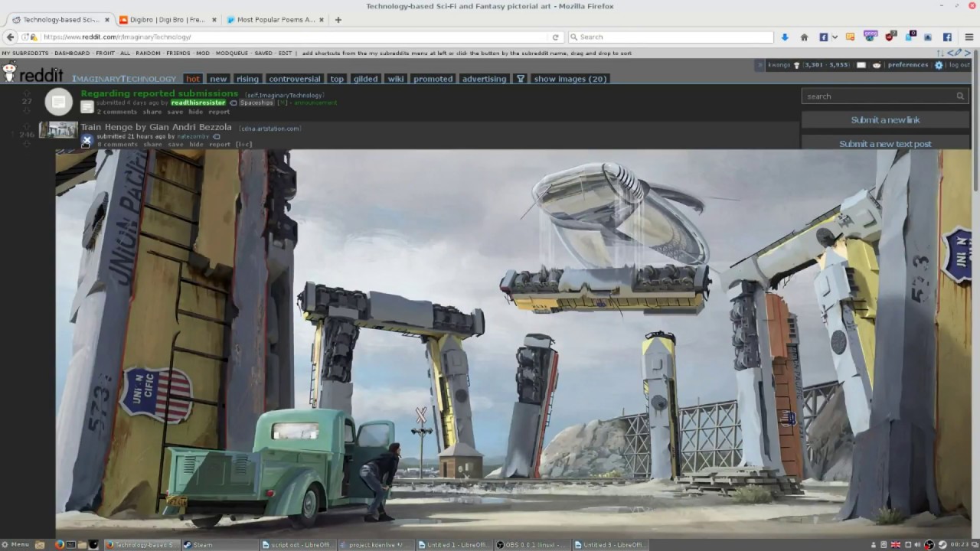The width and height of the screenshot is (980, 551).
Task: Click Firefox URL address bar
Action: tap(295, 37)
